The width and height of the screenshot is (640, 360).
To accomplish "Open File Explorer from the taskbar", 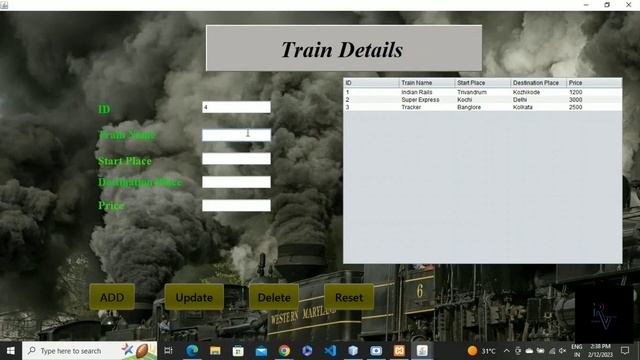I will (215, 351).
